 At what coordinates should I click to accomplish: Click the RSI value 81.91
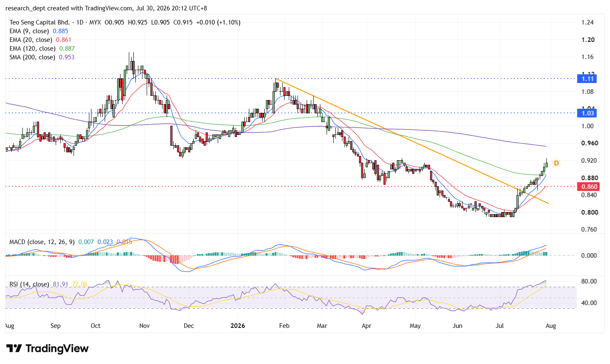click(x=61, y=284)
